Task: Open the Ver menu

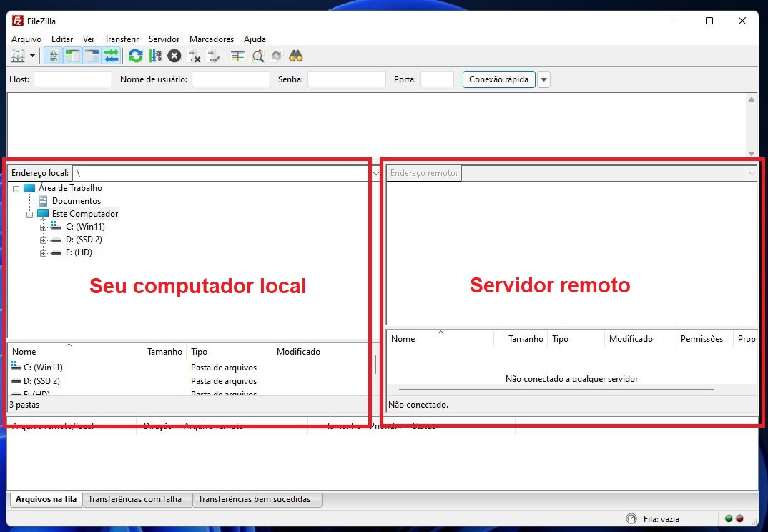Action: coord(89,39)
